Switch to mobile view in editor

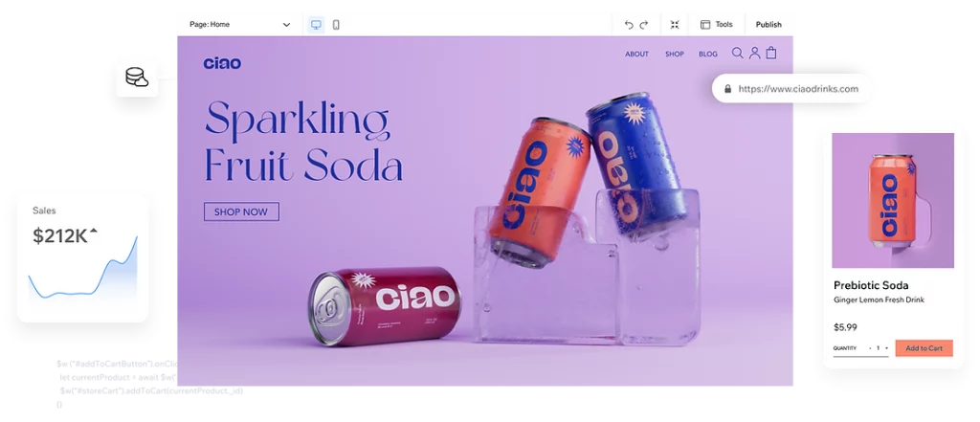click(x=336, y=25)
